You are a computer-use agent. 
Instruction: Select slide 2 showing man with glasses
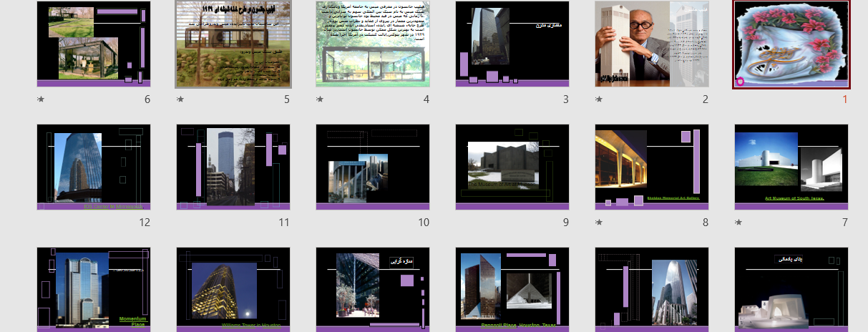651,44
